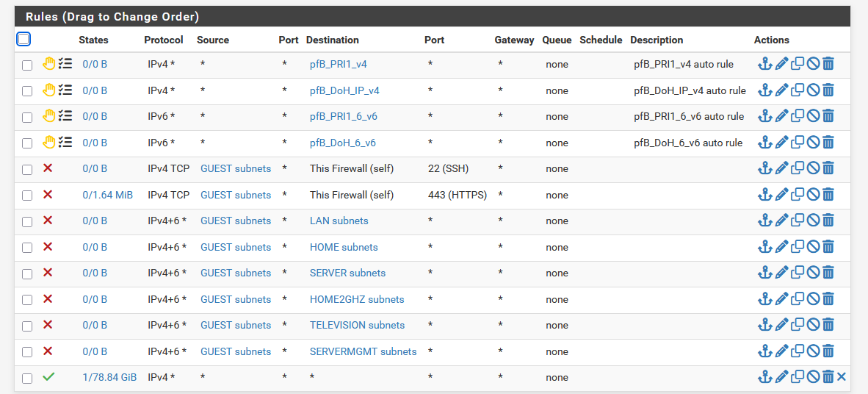Viewport: 868px width, 394px height.
Task: Check the box for the pfB_PRI1_6_v6 rule
Action: click(x=27, y=118)
